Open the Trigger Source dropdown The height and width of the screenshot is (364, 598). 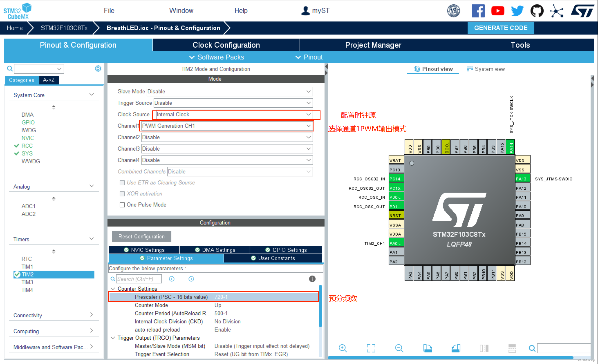coord(233,103)
